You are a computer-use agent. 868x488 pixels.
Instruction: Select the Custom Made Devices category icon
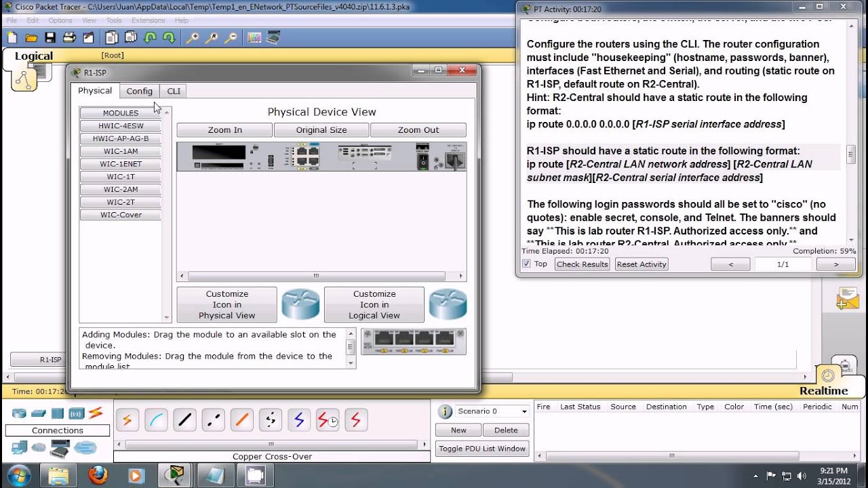click(60, 447)
